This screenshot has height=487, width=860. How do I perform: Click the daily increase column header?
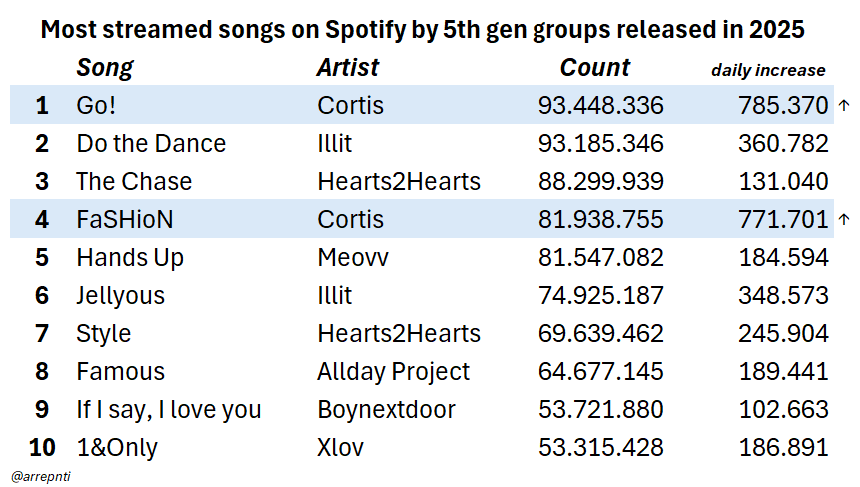pyautogui.click(x=768, y=70)
